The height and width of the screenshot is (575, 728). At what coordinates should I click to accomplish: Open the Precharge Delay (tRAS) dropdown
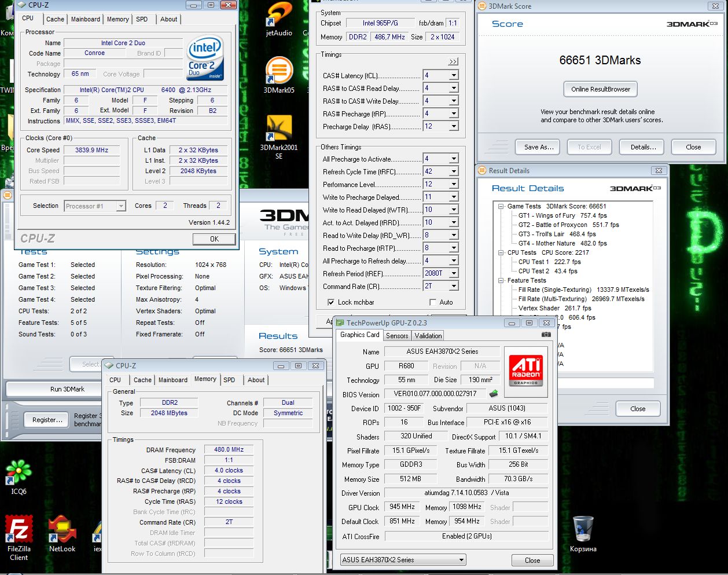(454, 126)
